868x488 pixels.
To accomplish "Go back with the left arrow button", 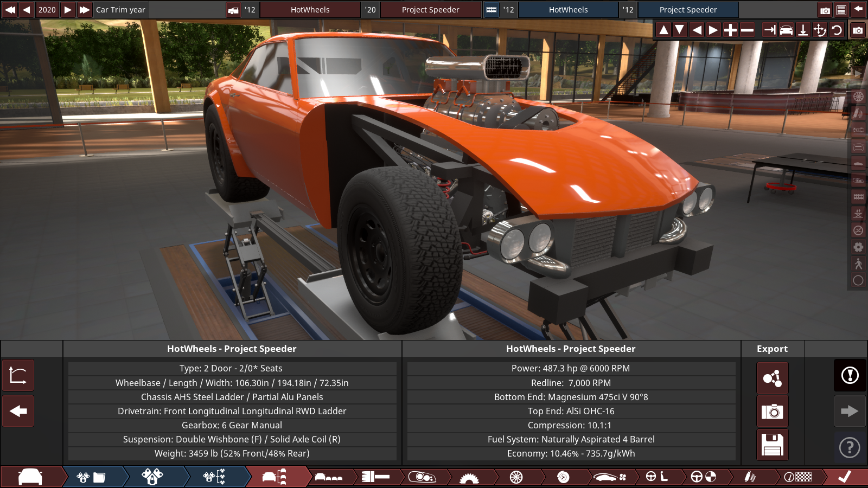I will (18, 411).
